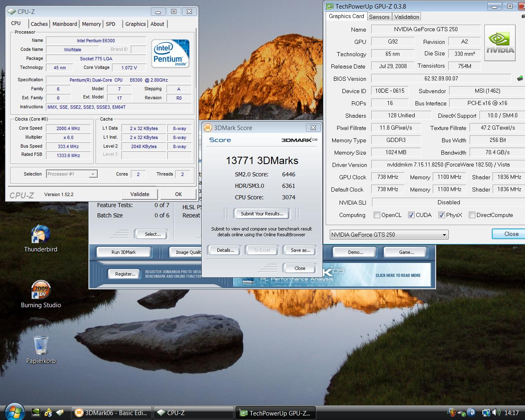This screenshot has width=525, height=420.
Task: Open the NVIDIA GeForce GTS 250 card dropdown
Action: click(x=389, y=235)
